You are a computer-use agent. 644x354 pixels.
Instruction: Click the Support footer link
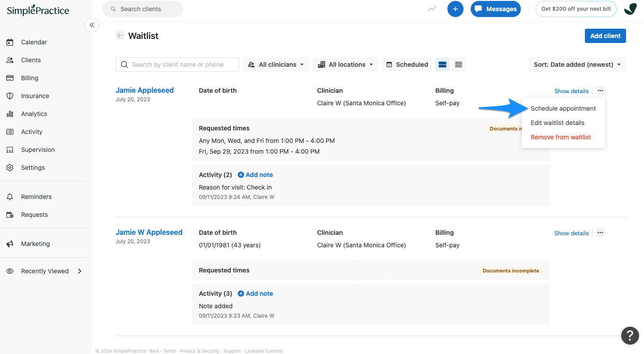[x=232, y=351]
